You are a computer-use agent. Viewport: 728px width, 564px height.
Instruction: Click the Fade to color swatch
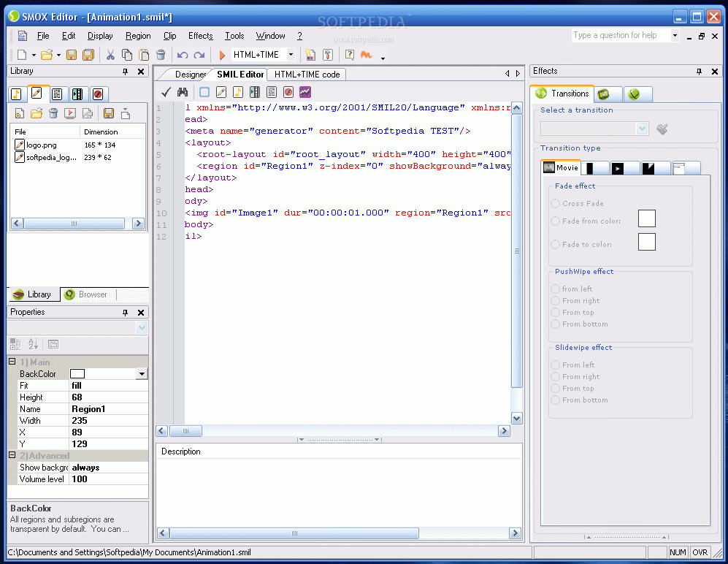pyautogui.click(x=647, y=242)
